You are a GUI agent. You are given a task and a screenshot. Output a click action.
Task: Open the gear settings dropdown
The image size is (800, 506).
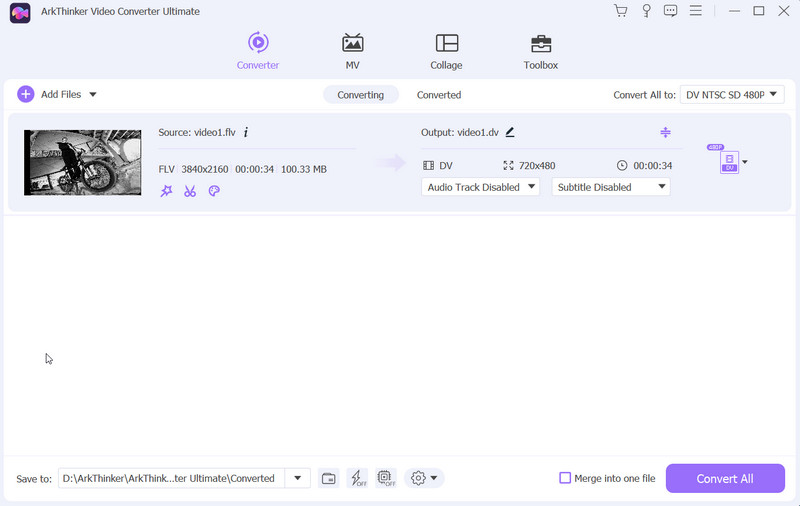[424, 478]
